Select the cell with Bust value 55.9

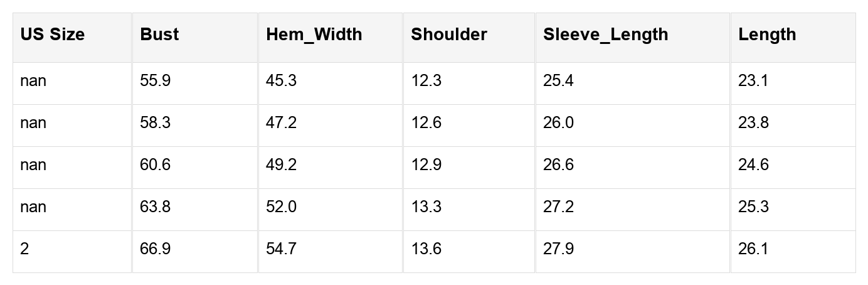coord(156,81)
